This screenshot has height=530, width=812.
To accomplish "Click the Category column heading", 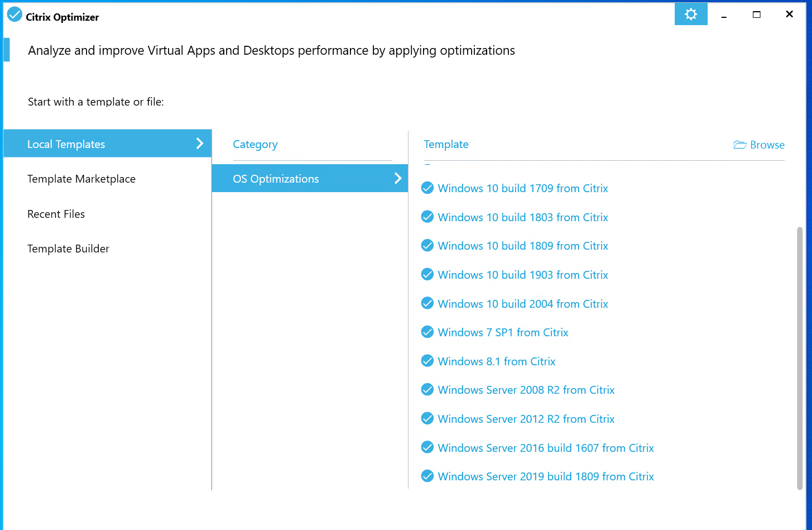I will [x=255, y=144].
